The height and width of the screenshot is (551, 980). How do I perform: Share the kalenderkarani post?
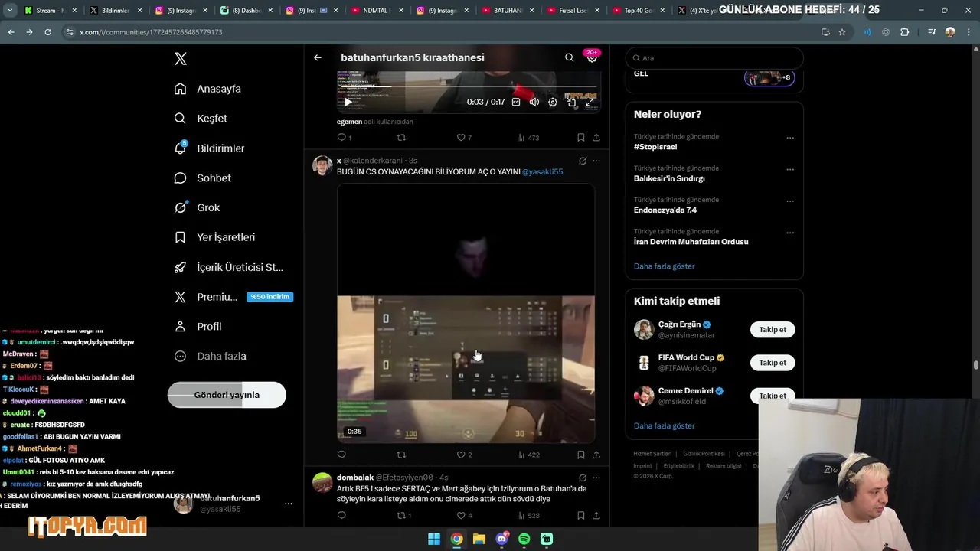pyautogui.click(x=596, y=455)
